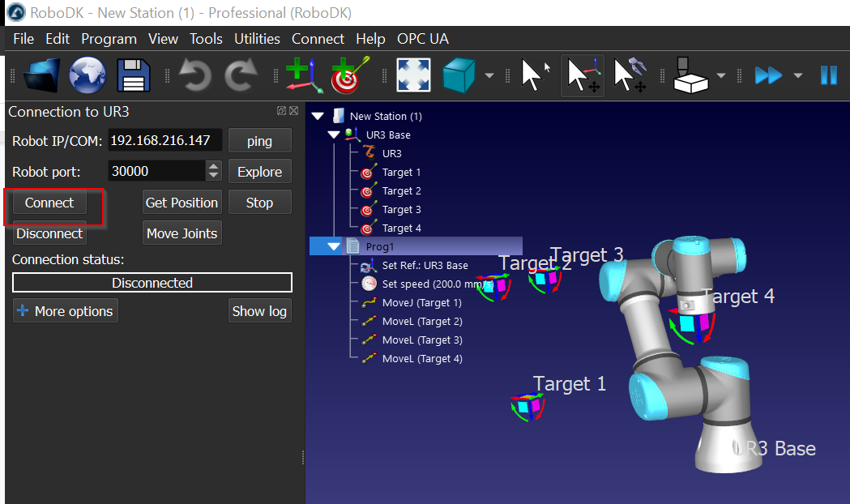
Task: Open the View menu
Action: click(x=163, y=39)
